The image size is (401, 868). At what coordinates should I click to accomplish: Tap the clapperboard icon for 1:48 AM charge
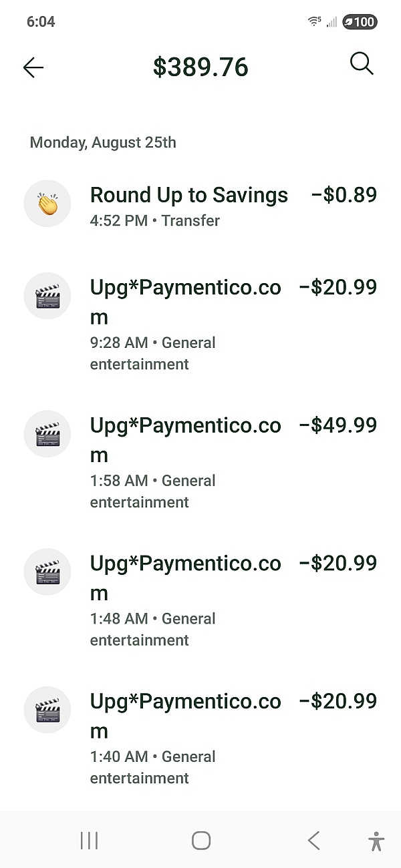[47, 572]
